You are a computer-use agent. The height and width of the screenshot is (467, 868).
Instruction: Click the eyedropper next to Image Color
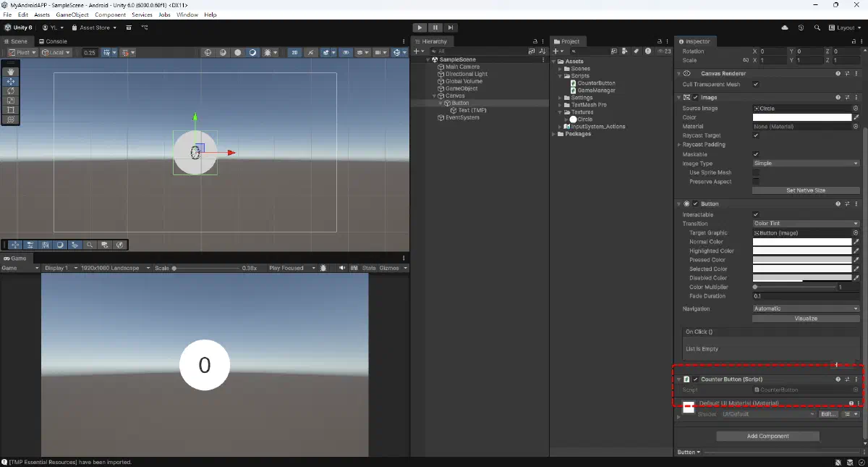(x=856, y=117)
